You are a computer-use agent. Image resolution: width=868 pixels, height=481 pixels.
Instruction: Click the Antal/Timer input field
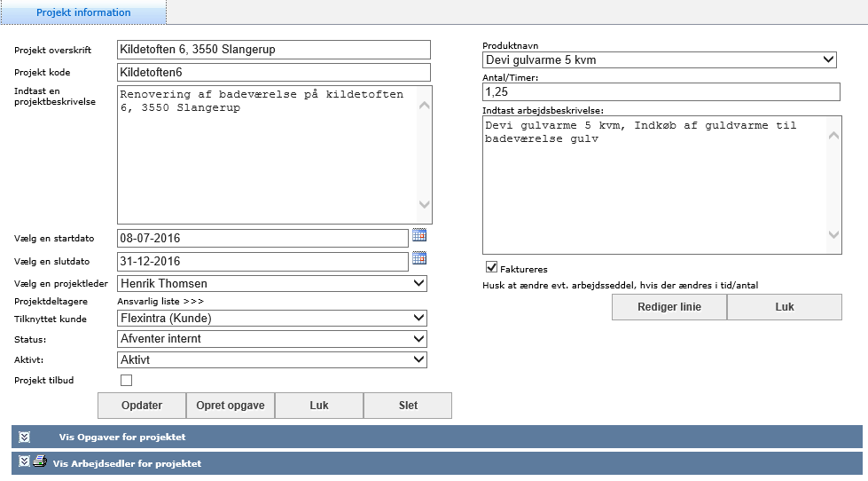pos(661,92)
